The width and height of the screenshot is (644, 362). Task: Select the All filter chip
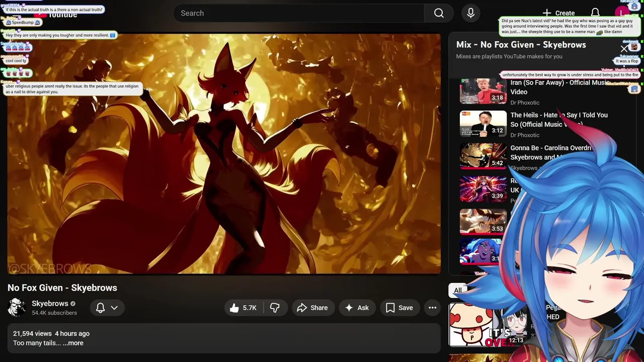click(x=457, y=290)
